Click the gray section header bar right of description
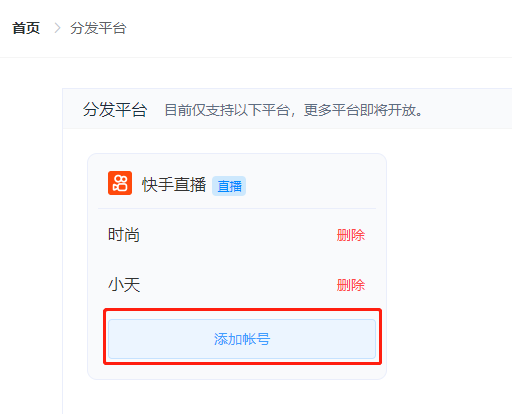 pyautogui.click(x=467, y=109)
